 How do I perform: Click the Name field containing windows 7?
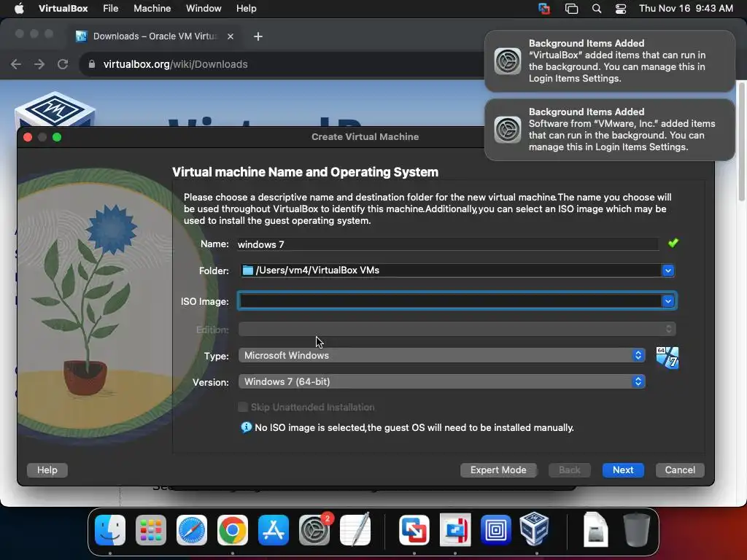(448, 244)
